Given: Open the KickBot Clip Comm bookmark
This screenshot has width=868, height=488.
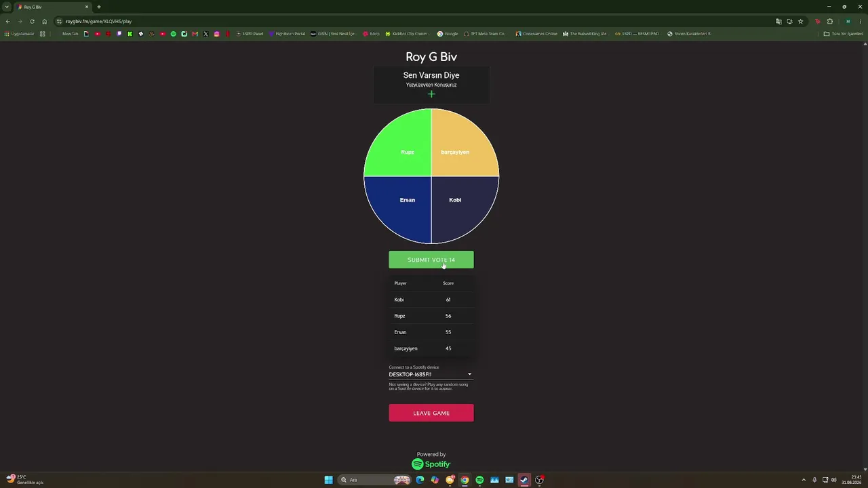Looking at the screenshot, I should [408, 34].
